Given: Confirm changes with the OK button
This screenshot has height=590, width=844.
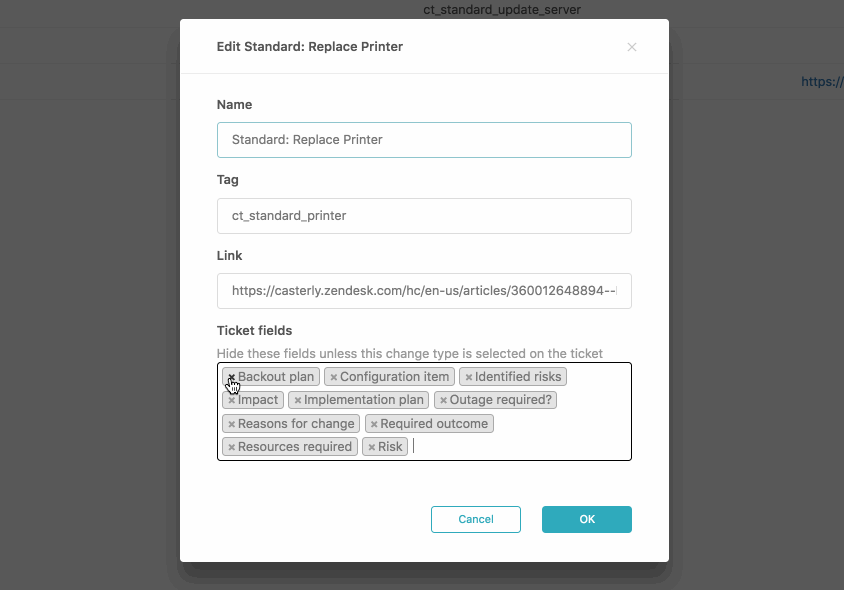Looking at the screenshot, I should coord(587,519).
